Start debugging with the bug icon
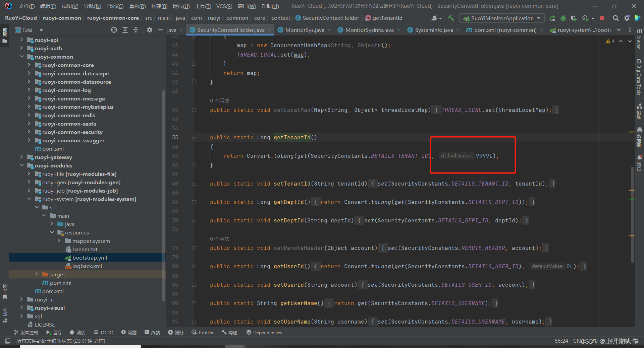The width and height of the screenshot is (644, 348). point(563,18)
